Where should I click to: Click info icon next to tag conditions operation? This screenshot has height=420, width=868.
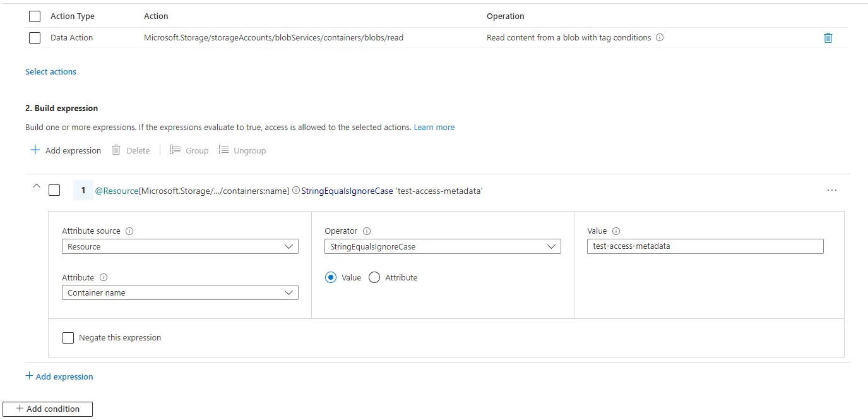660,38
